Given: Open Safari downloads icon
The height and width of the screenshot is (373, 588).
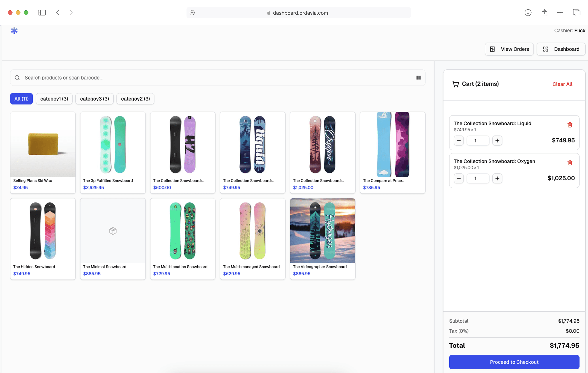Looking at the screenshot, I should tap(528, 13).
